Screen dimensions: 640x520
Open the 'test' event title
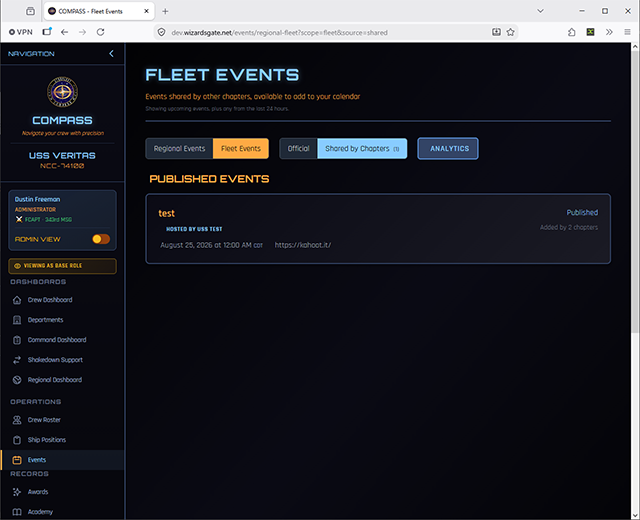coord(166,213)
